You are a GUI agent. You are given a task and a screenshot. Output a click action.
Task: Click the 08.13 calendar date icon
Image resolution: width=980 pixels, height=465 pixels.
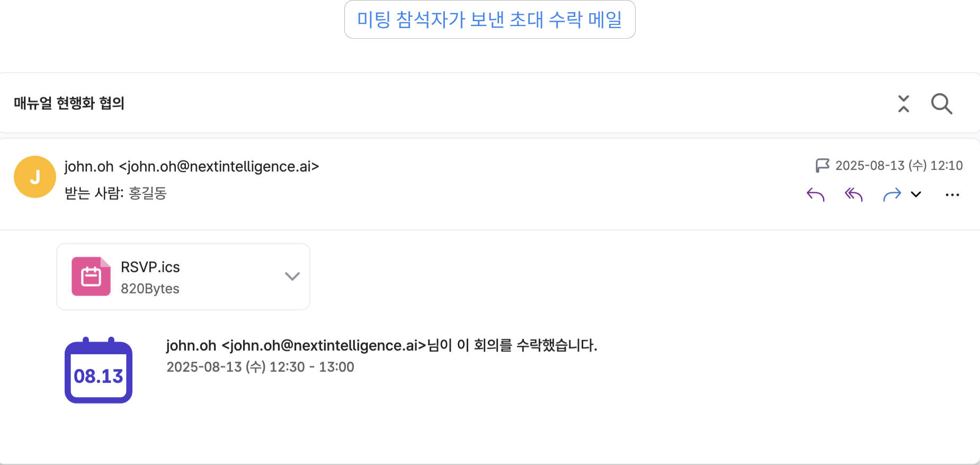[99, 370]
